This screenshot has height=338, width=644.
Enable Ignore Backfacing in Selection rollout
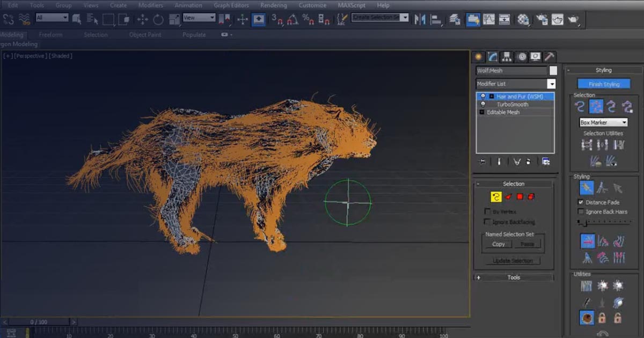tap(487, 222)
